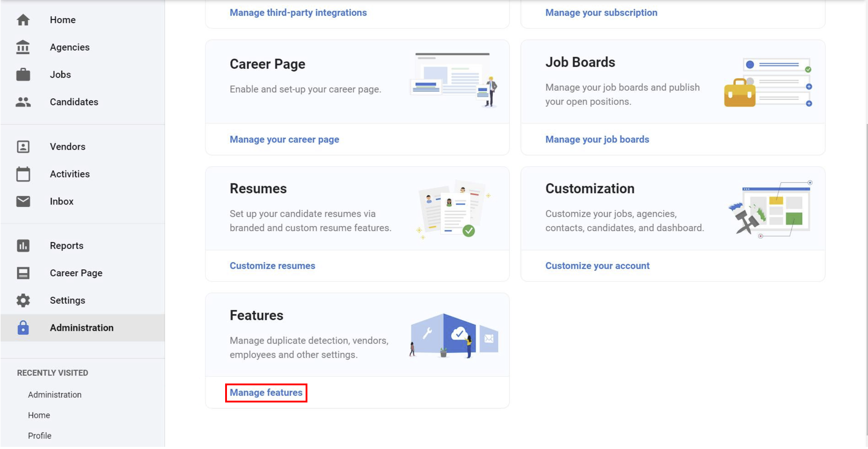Click the Administration lock icon
This screenshot has width=868, height=449.
23,328
